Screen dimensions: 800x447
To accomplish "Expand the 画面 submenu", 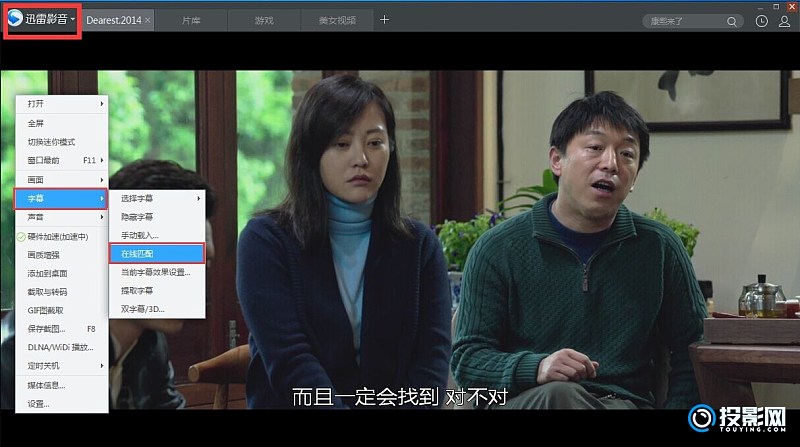I will click(62, 180).
